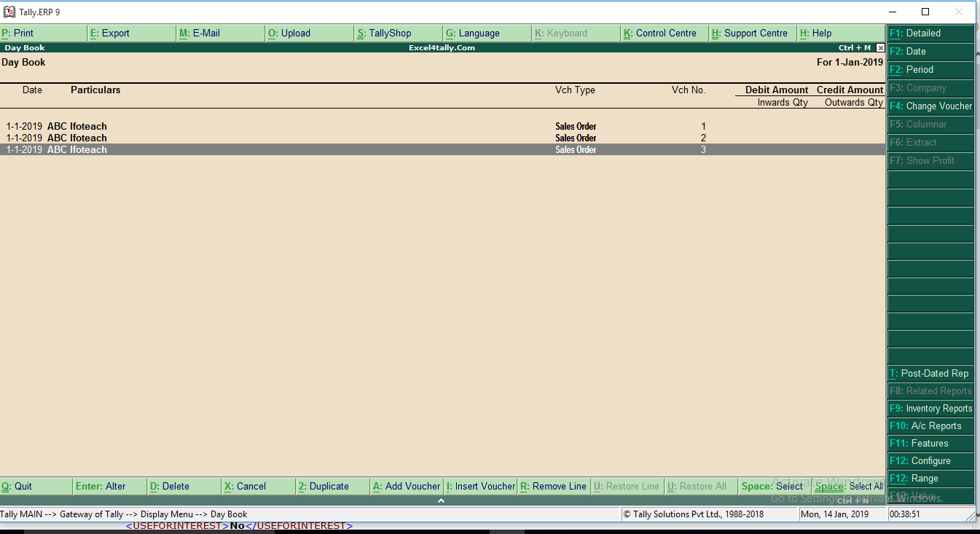Close the Day Book report with X icon
This screenshot has height=534, width=980.
[x=880, y=48]
